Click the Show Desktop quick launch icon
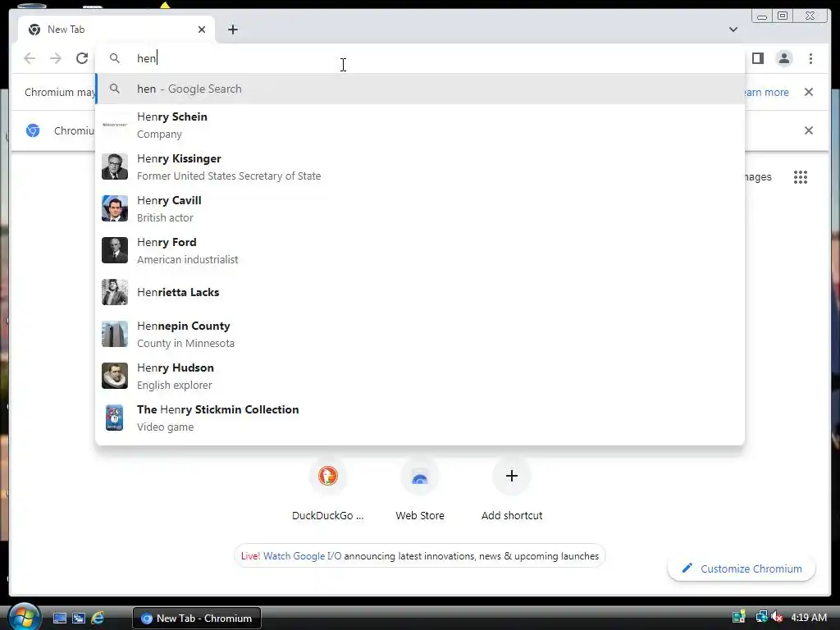Screen dimensions: 840x630 [x=59, y=619]
